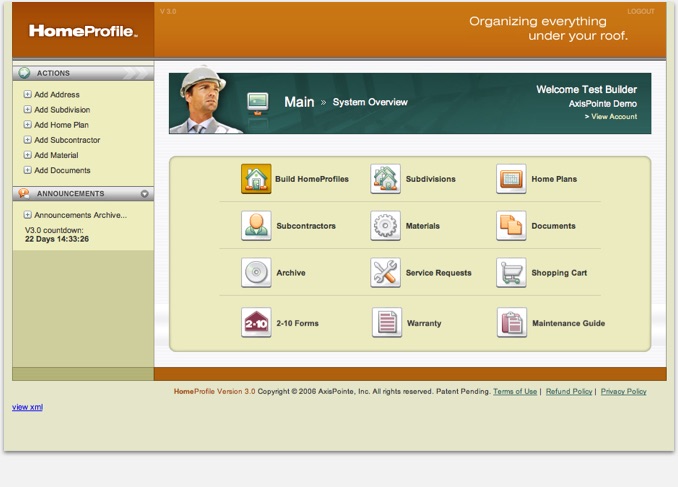This screenshot has height=487, width=678.
Task: Click the plus icon beside Add Documents
Action: pyautogui.click(x=28, y=170)
